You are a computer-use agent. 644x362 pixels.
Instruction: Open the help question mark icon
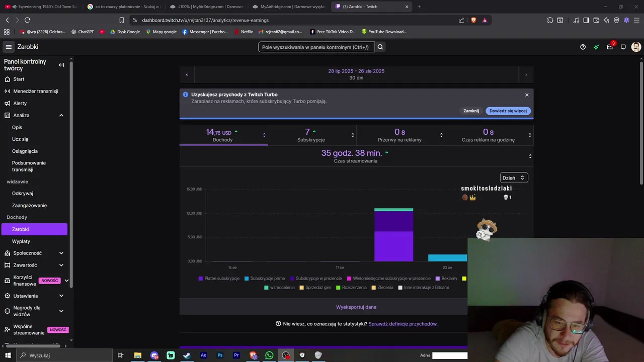pyautogui.click(x=583, y=47)
